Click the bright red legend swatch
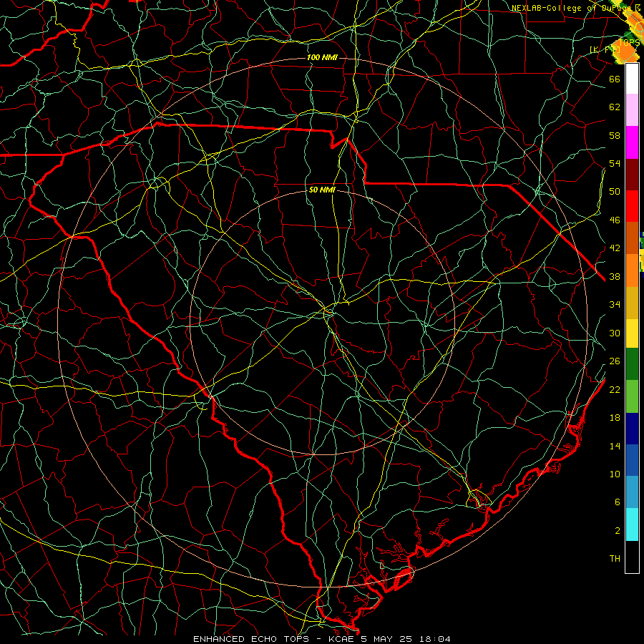Viewport: 644px width, 644px height. tap(632, 206)
